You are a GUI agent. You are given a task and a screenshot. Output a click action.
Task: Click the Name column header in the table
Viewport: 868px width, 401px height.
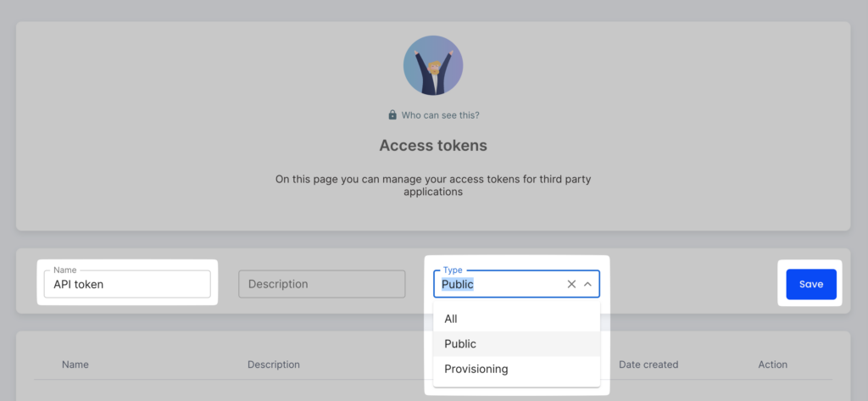75,365
